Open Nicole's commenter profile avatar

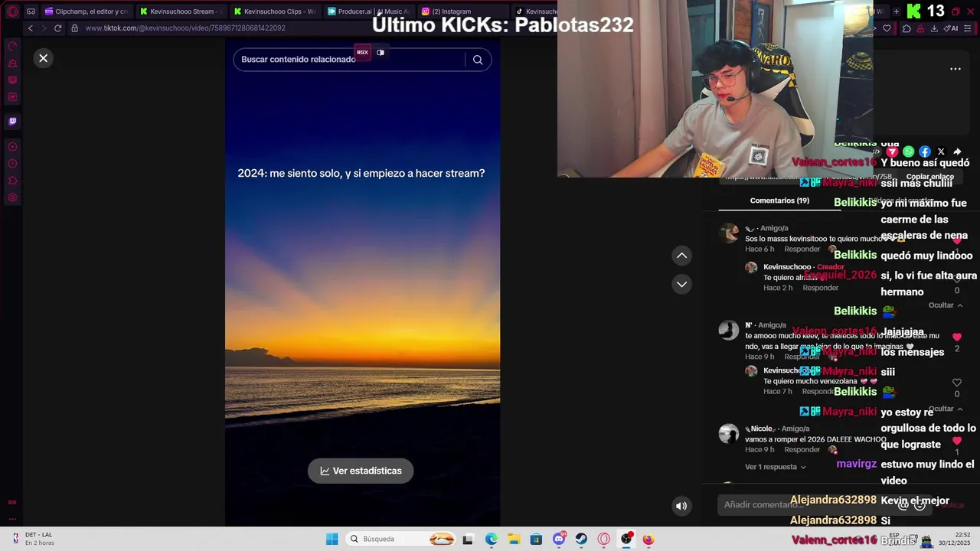(729, 434)
